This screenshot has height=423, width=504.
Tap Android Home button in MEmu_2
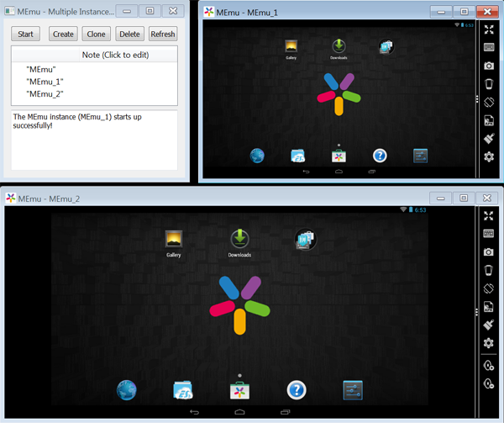tap(239, 412)
